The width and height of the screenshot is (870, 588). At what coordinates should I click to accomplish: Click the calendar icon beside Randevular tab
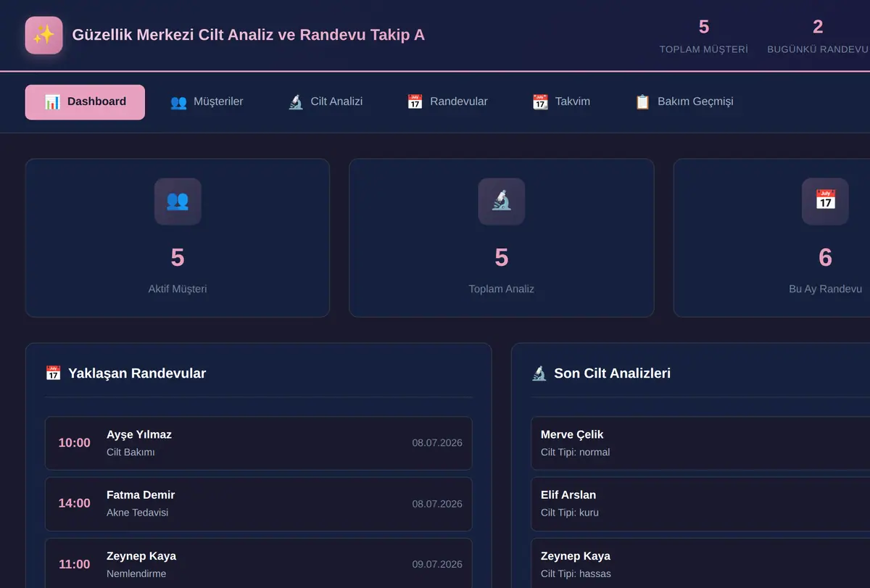point(415,102)
